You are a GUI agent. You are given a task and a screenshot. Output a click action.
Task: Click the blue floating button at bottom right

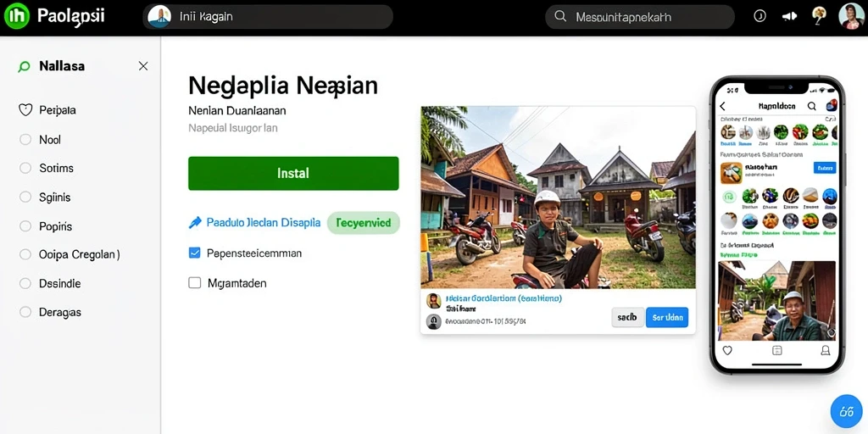coord(847,411)
